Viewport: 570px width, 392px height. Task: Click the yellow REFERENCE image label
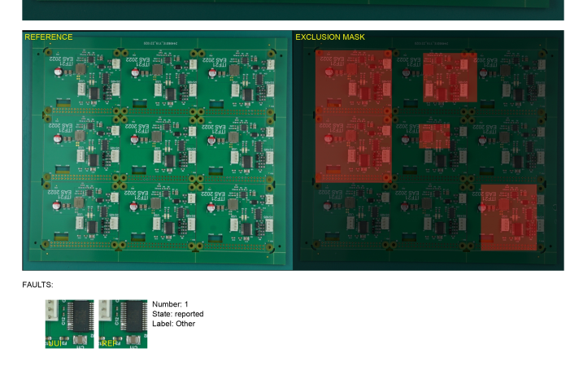[49, 37]
